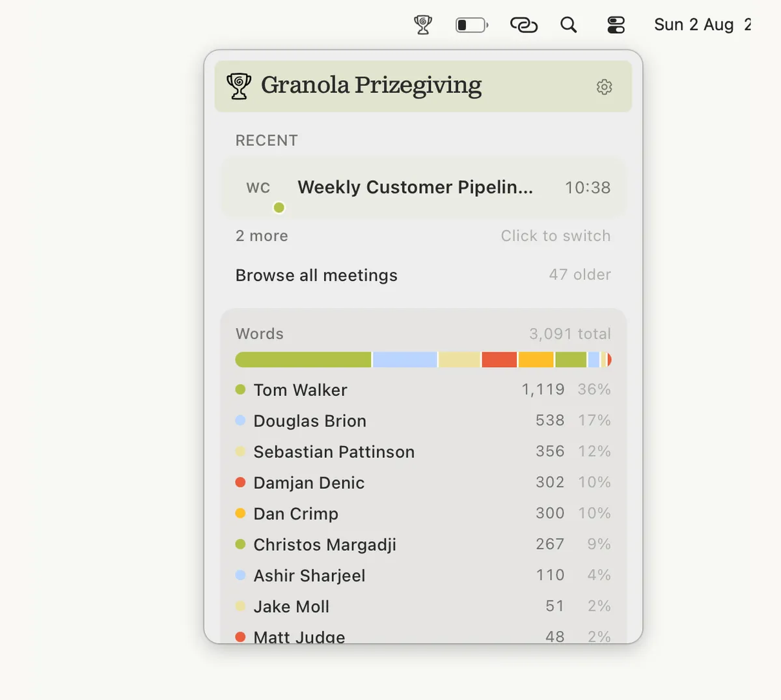Click the yellow dot beside Jake Moll
Image resolution: width=781 pixels, height=700 pixels.
pos(240,606)
